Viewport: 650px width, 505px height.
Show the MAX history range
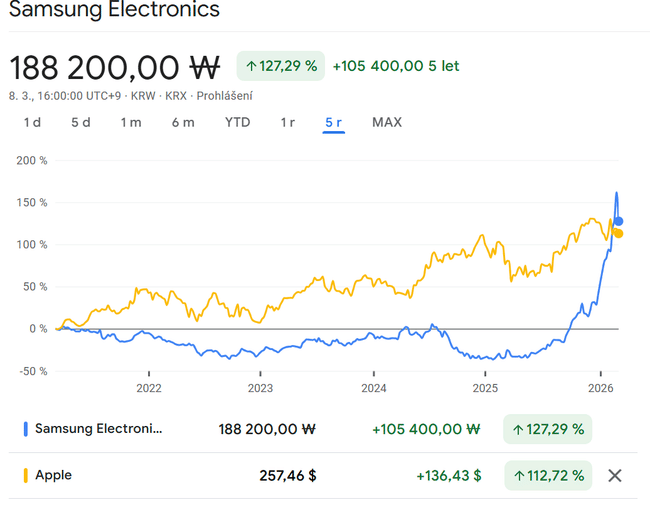pos(386,122)
